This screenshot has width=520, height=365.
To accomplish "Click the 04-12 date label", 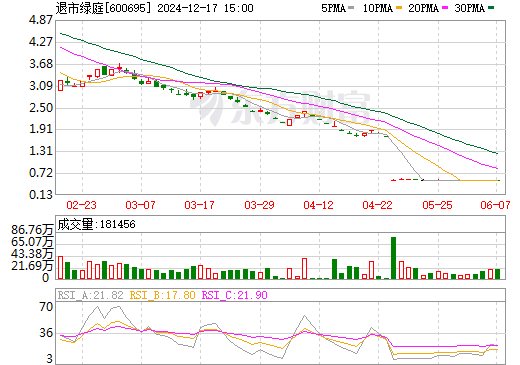I will (x=318, y=205).
